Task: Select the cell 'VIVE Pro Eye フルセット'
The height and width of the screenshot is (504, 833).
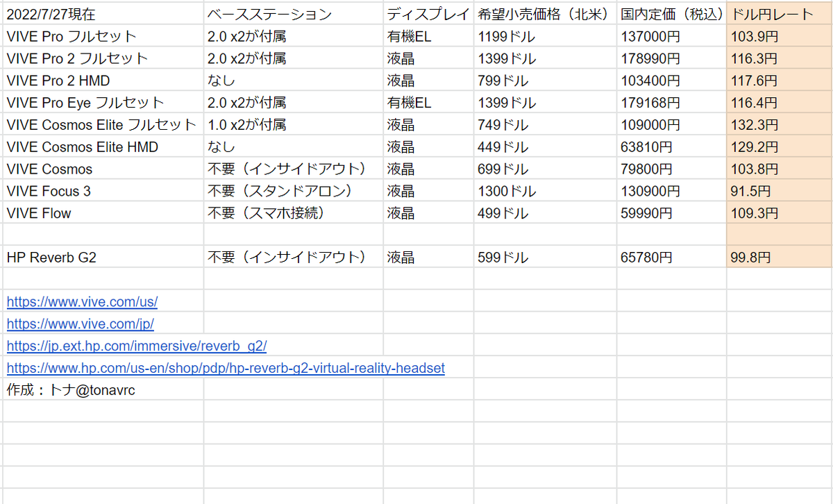Action: tap(102, 103)
